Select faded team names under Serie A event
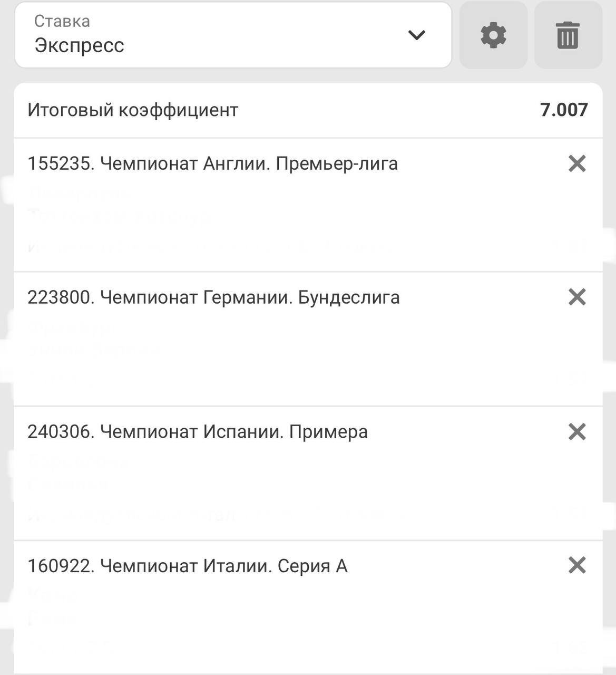 tap(53, 606)
